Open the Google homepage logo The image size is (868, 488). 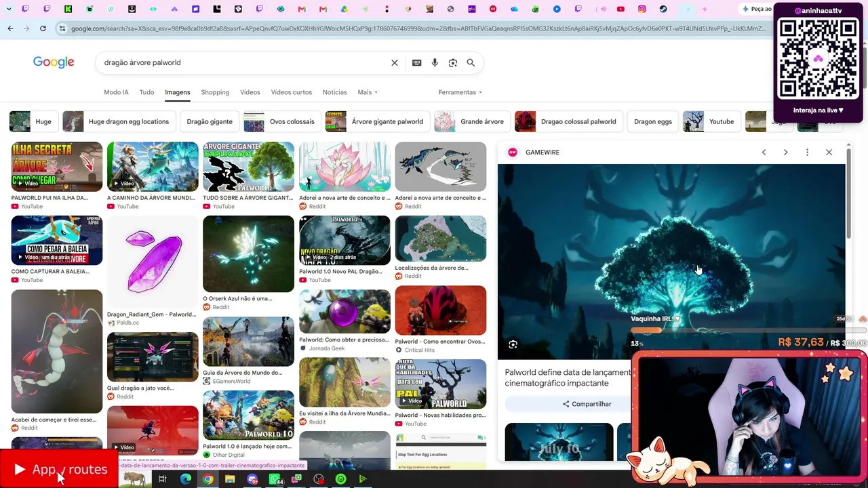coord(54,62)
